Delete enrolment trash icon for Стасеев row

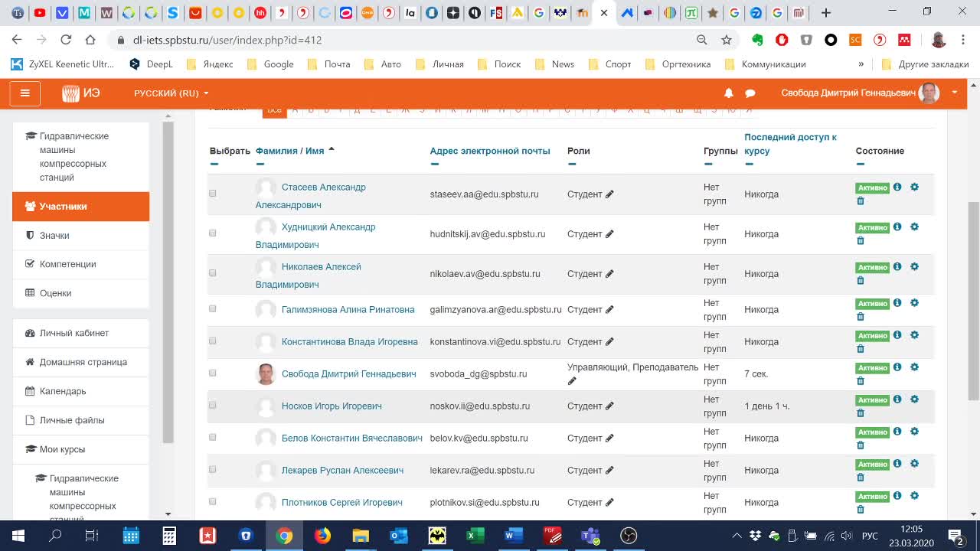tap(861, 201)
